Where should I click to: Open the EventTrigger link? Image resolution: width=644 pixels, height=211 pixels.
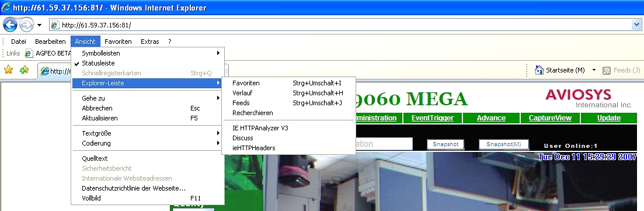(x=433, y=118)
